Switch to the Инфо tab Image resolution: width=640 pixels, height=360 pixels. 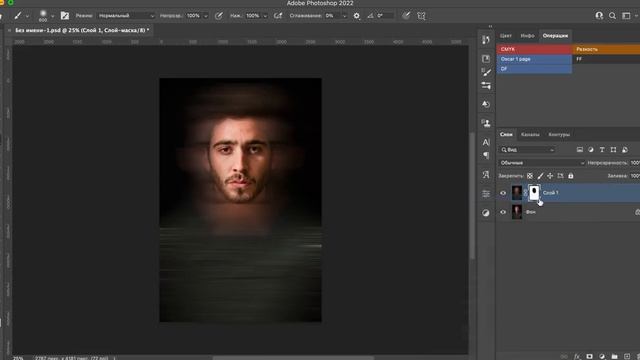click(527, 36)
